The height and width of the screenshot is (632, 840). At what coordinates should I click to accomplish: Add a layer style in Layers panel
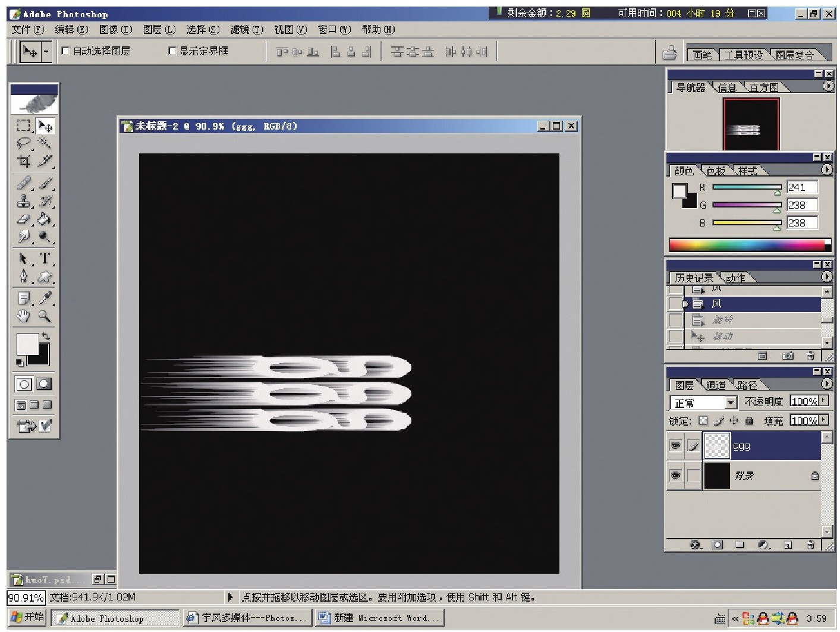[695, 545]
